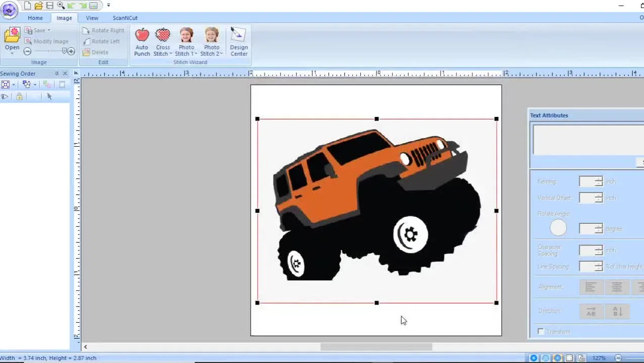Expand the Open image dropdown arrow
Screen dimensions: 644x363
[x=12, y=53]
